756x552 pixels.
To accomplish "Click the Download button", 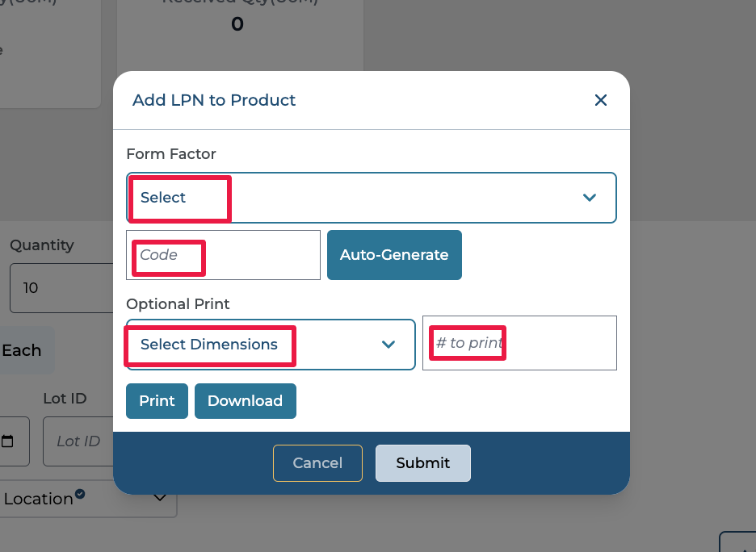I will (245, 401).
